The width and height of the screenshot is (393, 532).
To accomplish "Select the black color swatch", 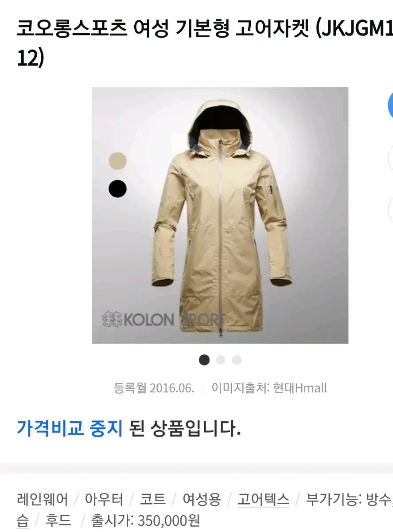I will click(x=117, y=189).
